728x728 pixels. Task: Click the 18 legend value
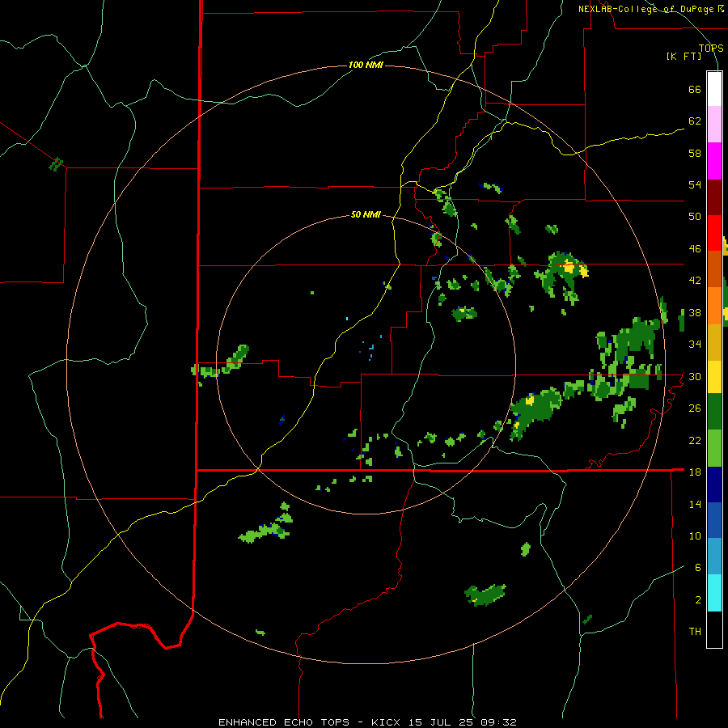[x=695, y=472]
